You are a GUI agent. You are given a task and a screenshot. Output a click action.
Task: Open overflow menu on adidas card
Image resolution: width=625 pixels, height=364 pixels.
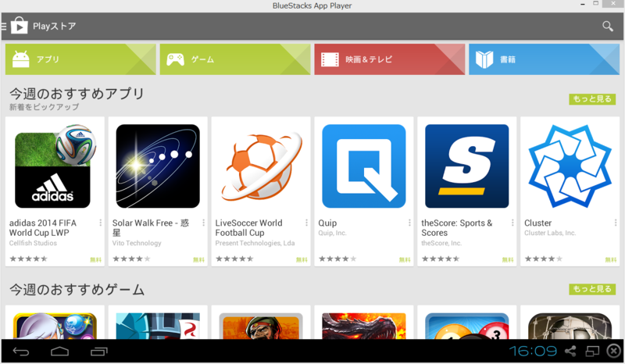click(100, 223)
